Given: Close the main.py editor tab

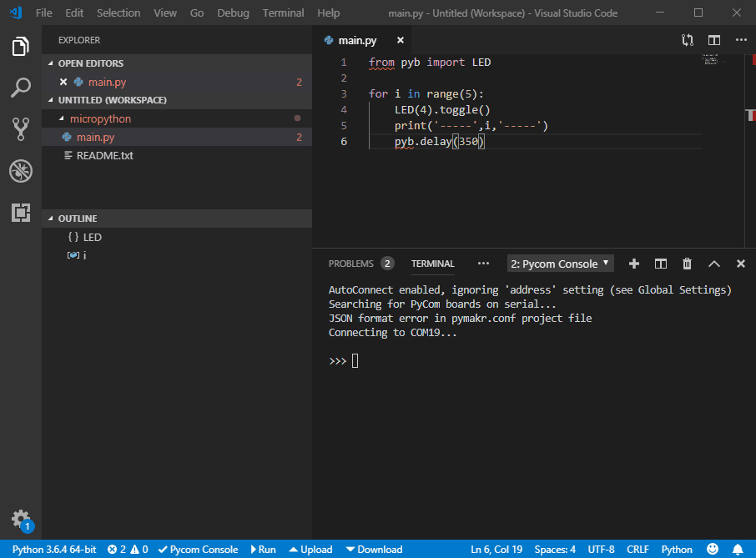Looking at the screenshot, I should click(401, 40).
